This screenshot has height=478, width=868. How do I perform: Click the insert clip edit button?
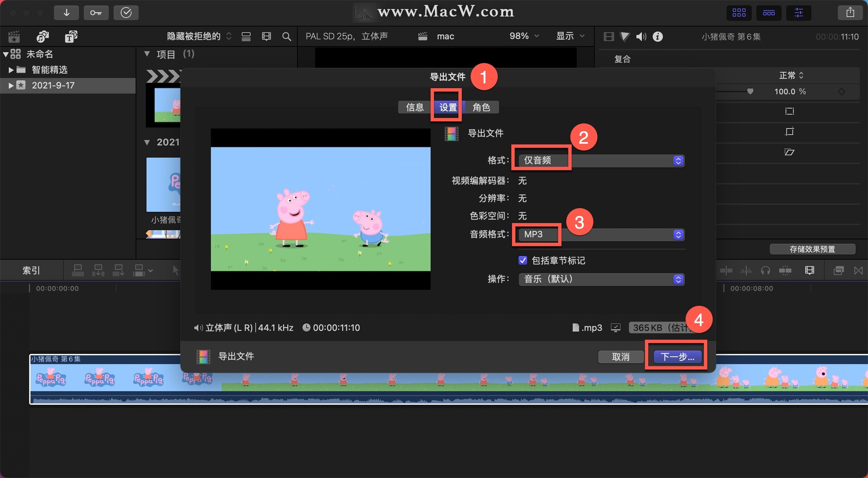(98, 270)
